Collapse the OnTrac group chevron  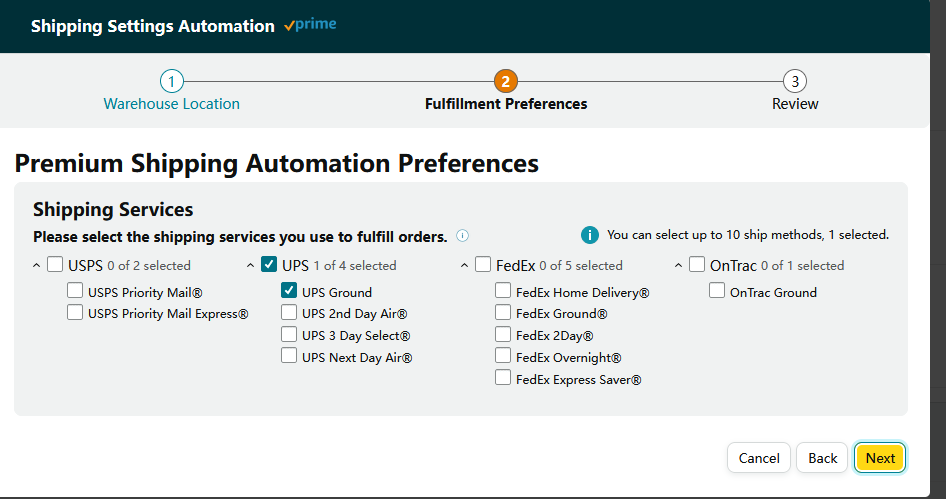(678, 265)
